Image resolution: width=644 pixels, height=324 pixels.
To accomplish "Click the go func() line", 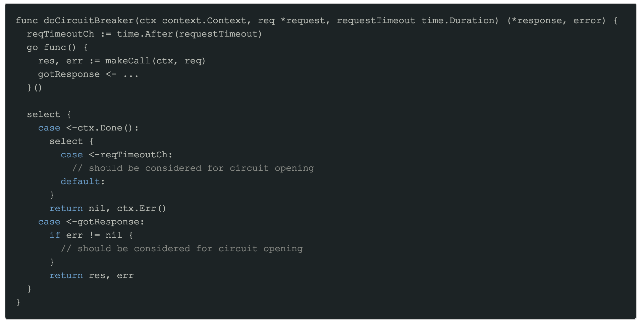I will tap(57, 47).
